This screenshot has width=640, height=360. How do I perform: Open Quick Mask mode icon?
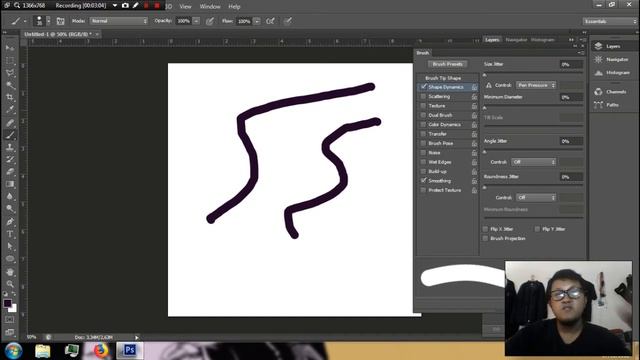(x=10, y=320)
